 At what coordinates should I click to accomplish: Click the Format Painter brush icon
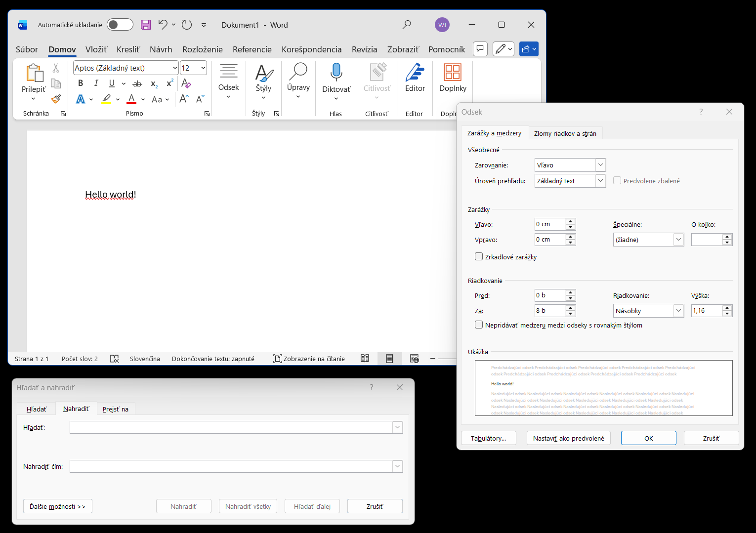coord(56,99)
